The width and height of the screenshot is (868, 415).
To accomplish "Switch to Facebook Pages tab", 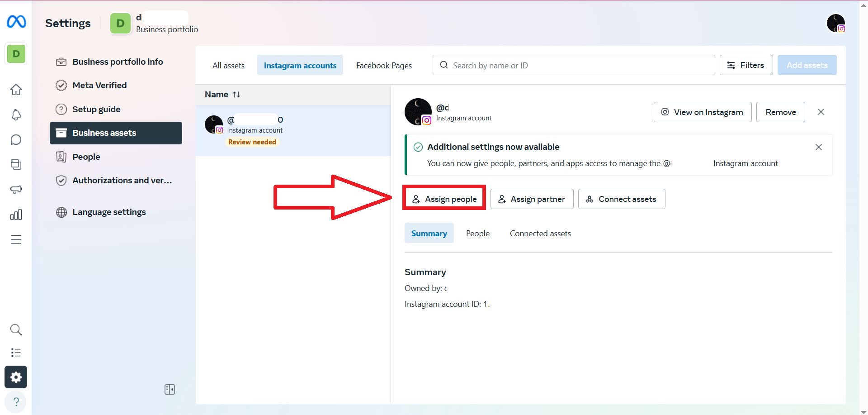I will click(384, 65).
